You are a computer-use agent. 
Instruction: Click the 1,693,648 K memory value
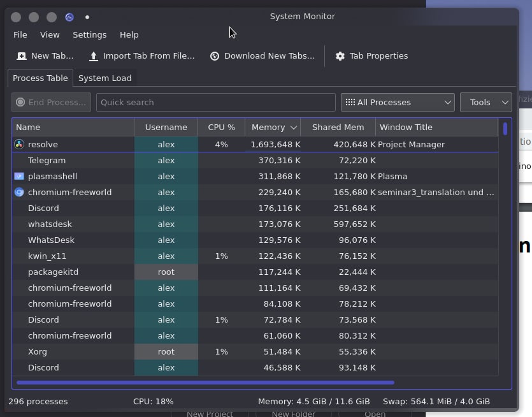click(275, 144)
